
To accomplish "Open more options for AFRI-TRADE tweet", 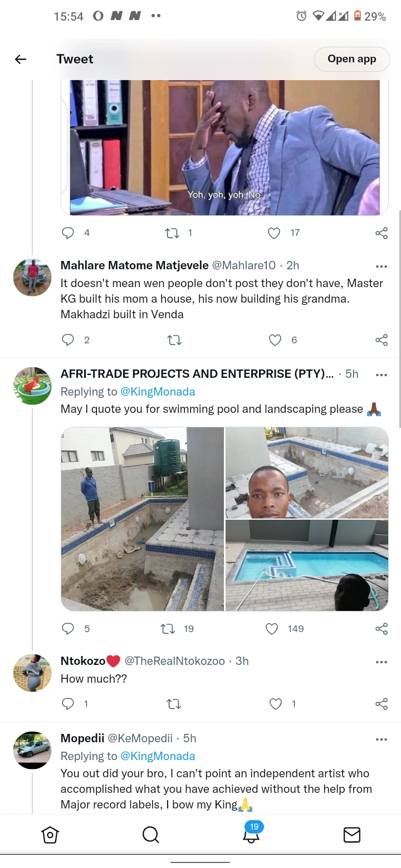I will 382,374.
